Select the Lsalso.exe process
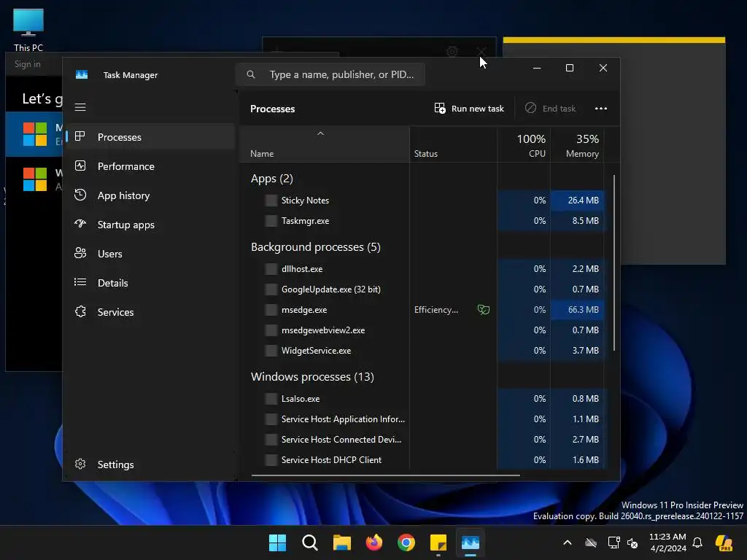 coord(422,399)
